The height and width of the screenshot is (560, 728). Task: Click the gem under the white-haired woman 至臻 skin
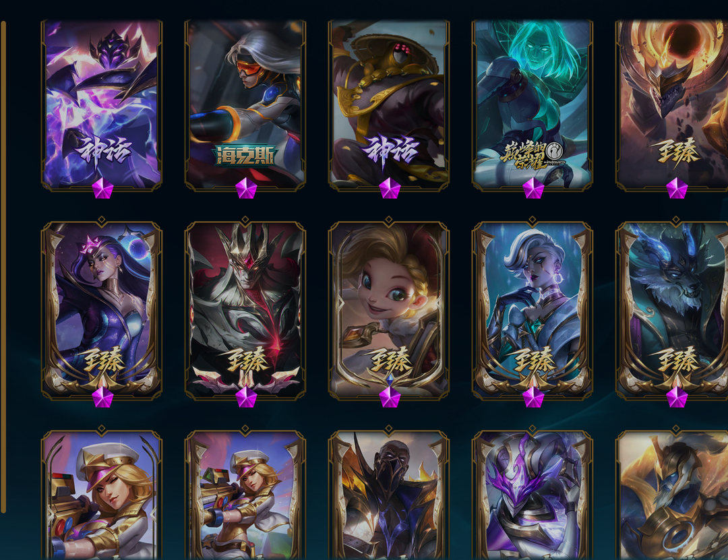(533, 398)
